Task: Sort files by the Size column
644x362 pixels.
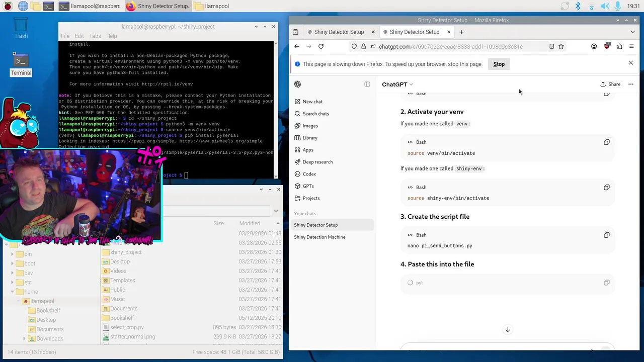Action: (218, 223)
